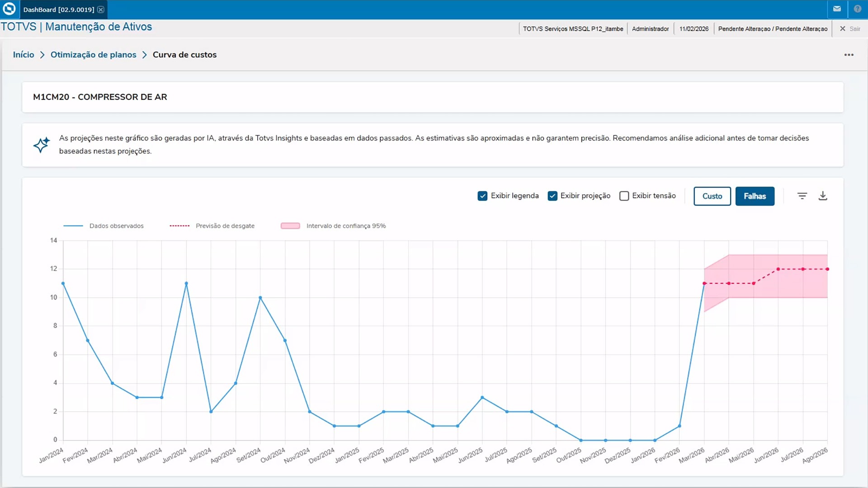Select the Falhas chart button

point(755,196)
